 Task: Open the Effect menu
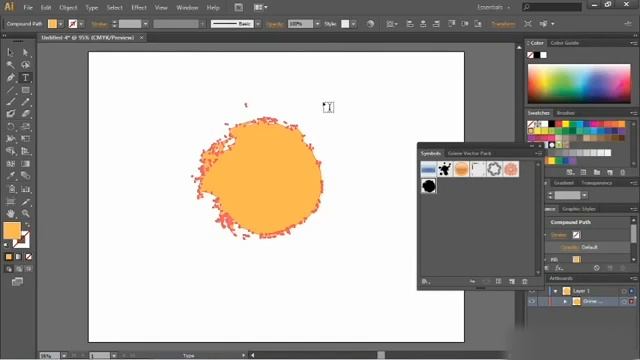139,7
